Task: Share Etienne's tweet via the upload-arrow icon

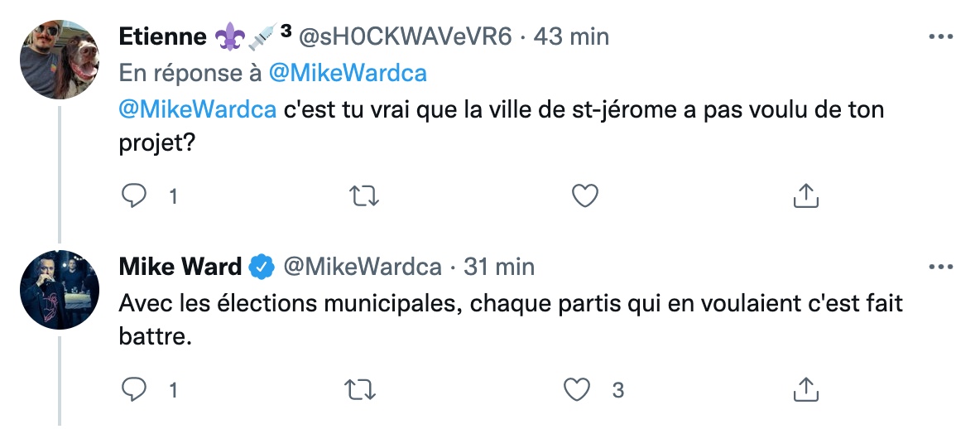Action: click(x=805, y=196)
